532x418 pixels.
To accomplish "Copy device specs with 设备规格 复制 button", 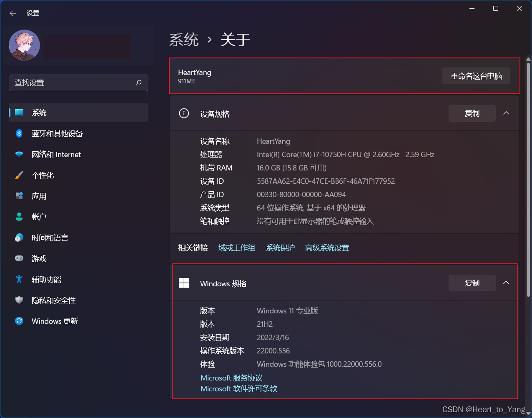I will (x=472, y=113).
